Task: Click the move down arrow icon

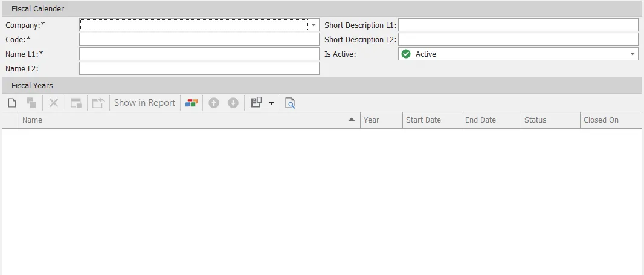Action: coord(233,103)
